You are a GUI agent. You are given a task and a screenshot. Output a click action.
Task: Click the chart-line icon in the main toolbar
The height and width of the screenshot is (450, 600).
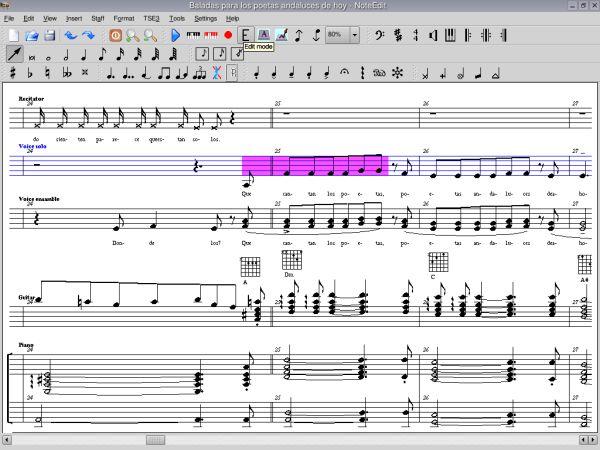[282, 35]
